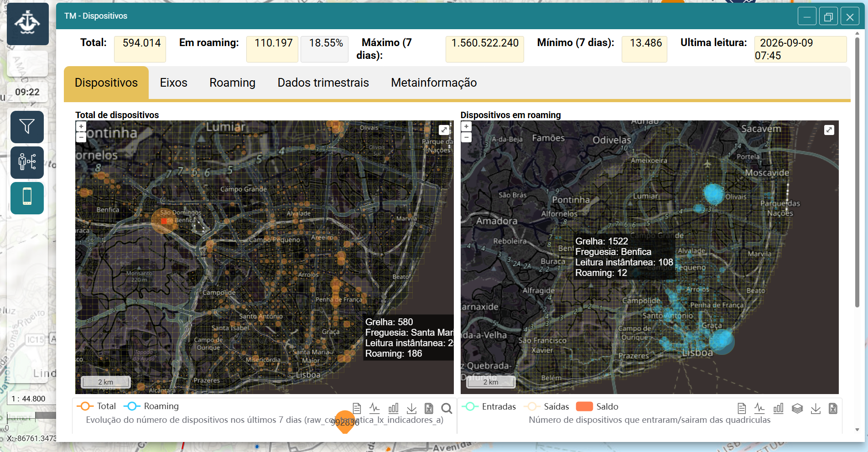Export entradas/saídas chart to Excel
The width and height of the screenshot is (868, 452).
[x=833, y=408]
